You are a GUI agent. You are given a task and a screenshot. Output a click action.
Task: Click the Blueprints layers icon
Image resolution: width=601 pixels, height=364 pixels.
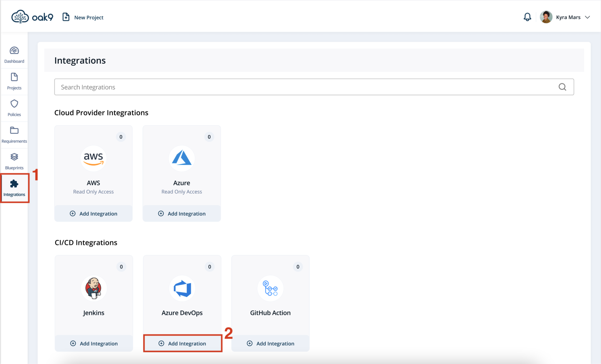point(14,157)
